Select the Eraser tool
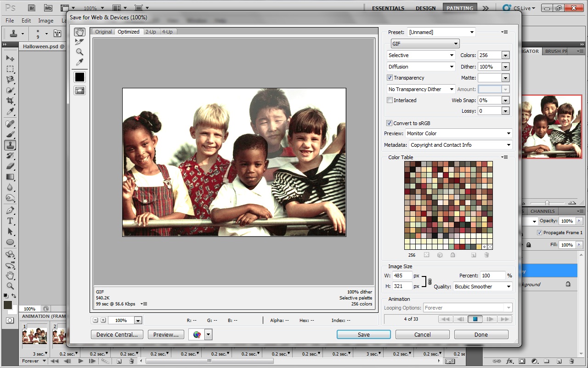Viewport: 588px width, 368px height. (x=10, y=166)
